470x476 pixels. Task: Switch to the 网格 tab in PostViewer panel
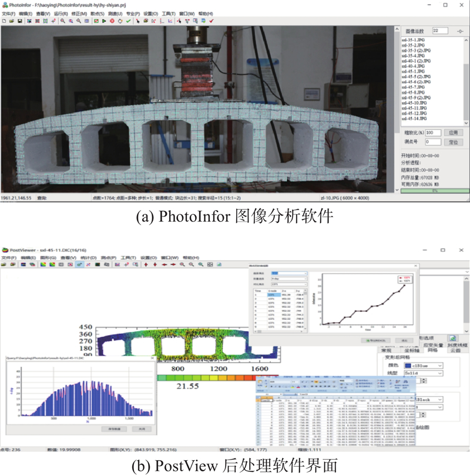coord(432,350)
